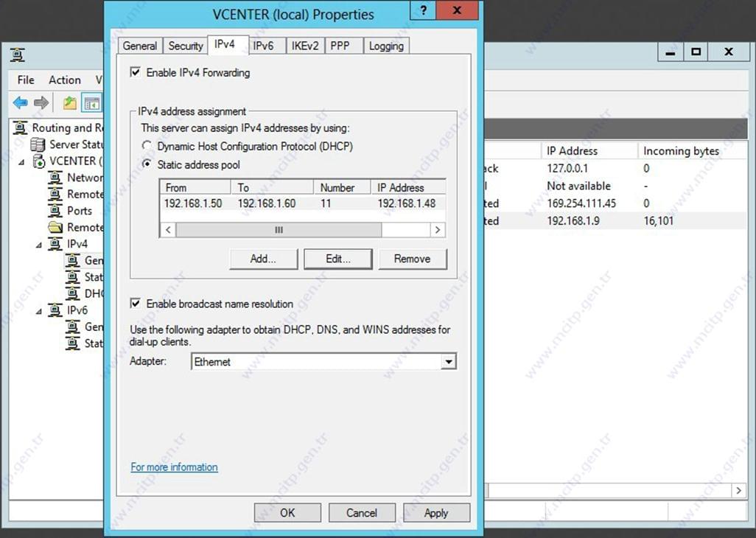Click the Number column header
The height and width of the screenshot is (538, 756).
click(343, 187)
